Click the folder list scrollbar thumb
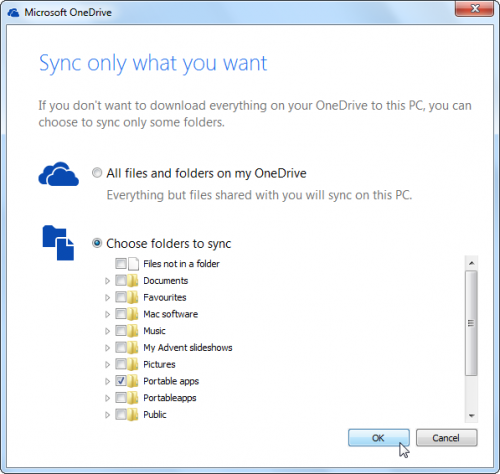 [471, 323]
